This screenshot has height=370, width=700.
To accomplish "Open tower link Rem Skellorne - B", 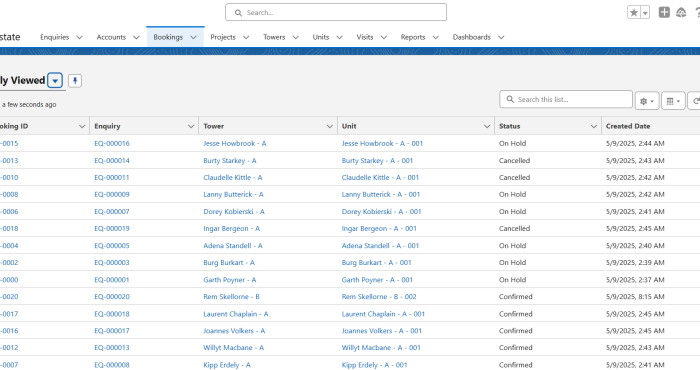I will tap(231, 297).
